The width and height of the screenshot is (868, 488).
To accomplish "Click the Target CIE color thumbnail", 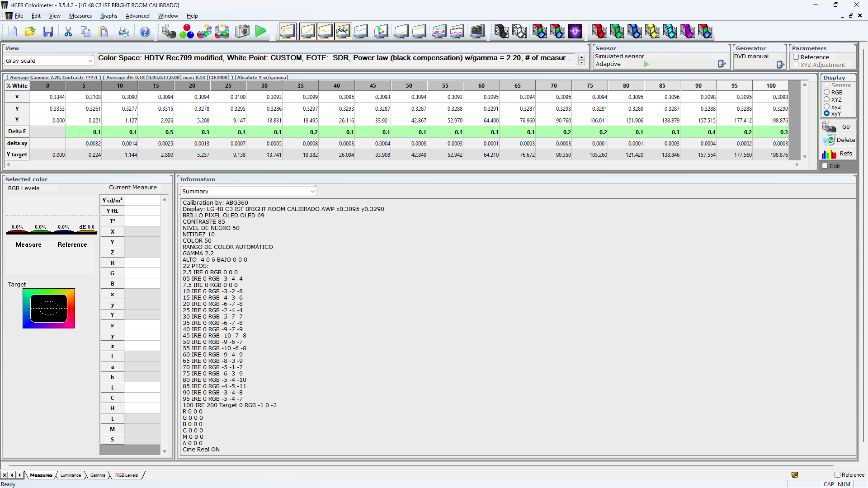I will click(x=49, y=309).
